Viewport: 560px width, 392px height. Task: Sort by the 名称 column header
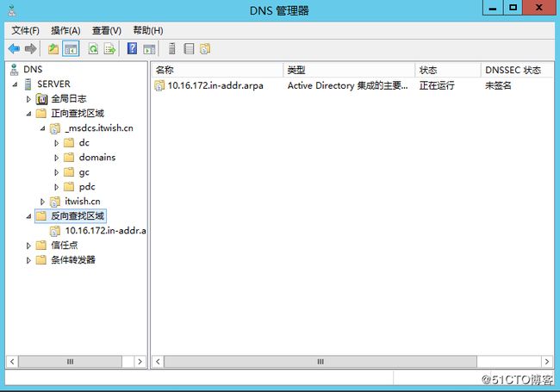(217, 70)
